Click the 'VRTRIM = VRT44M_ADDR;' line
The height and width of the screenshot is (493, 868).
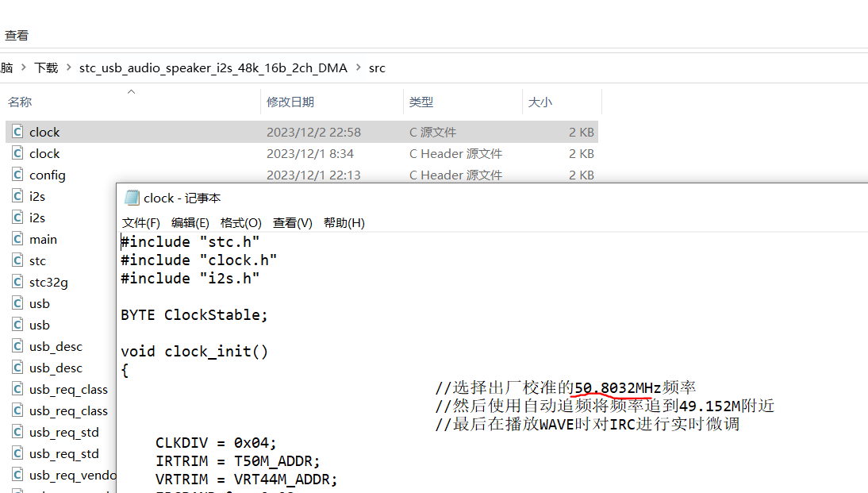[246, 480]
